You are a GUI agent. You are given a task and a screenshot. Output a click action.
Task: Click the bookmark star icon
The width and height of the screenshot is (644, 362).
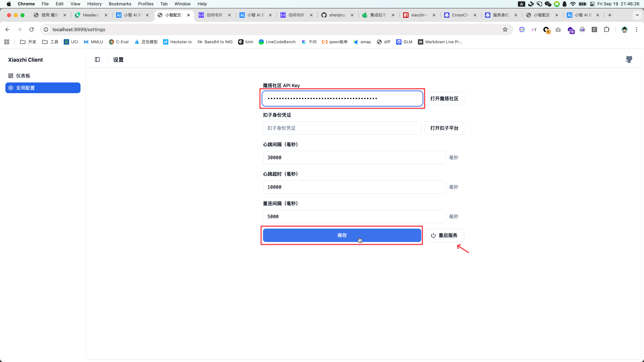click(505, 29)
